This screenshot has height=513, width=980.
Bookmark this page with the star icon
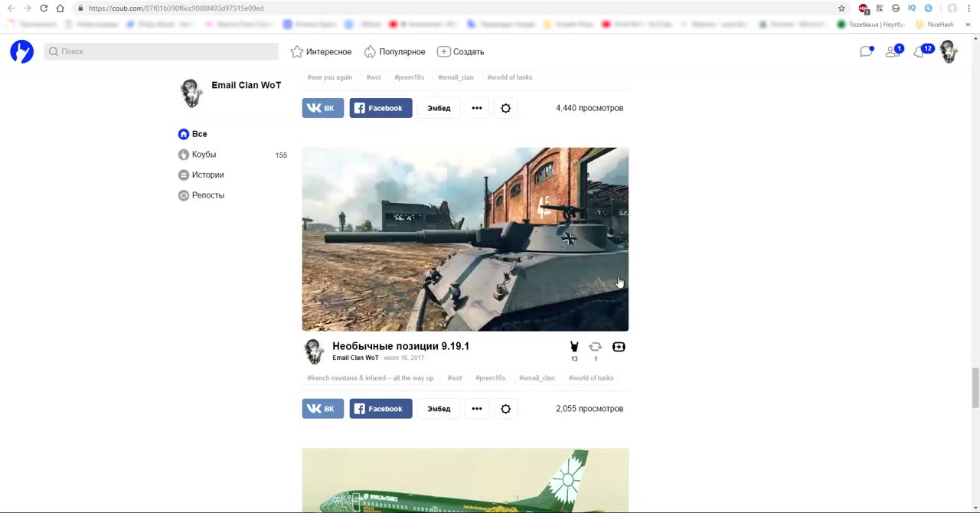tap(841, 8)
